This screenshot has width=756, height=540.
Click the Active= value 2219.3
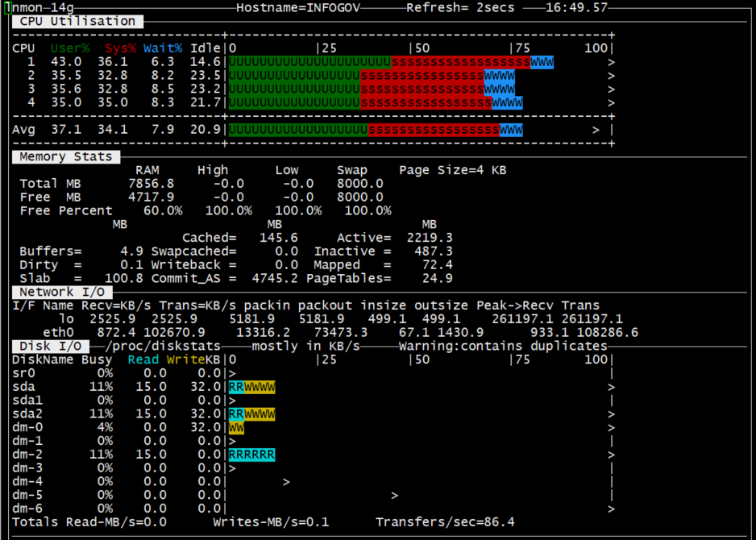point(430,238)
